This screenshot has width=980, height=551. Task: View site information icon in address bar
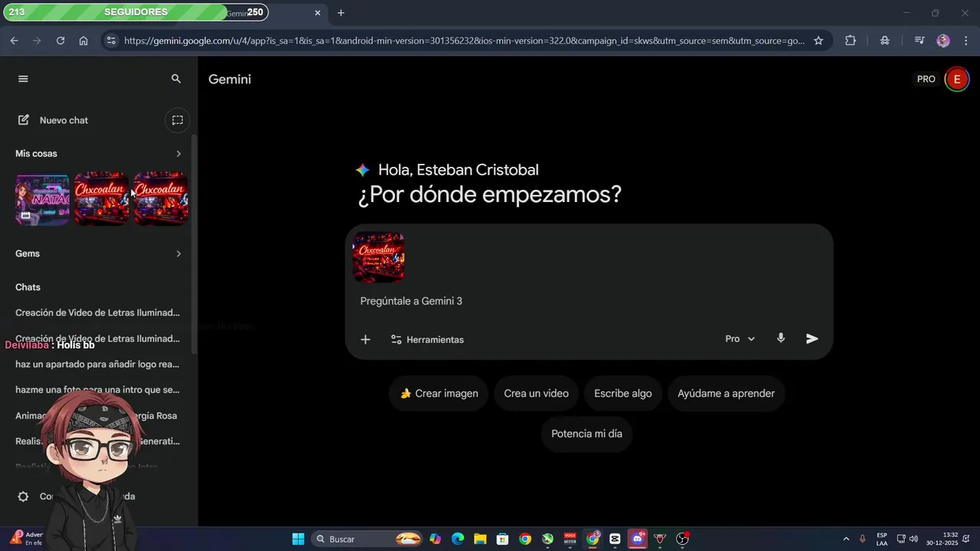coord(111,41)
